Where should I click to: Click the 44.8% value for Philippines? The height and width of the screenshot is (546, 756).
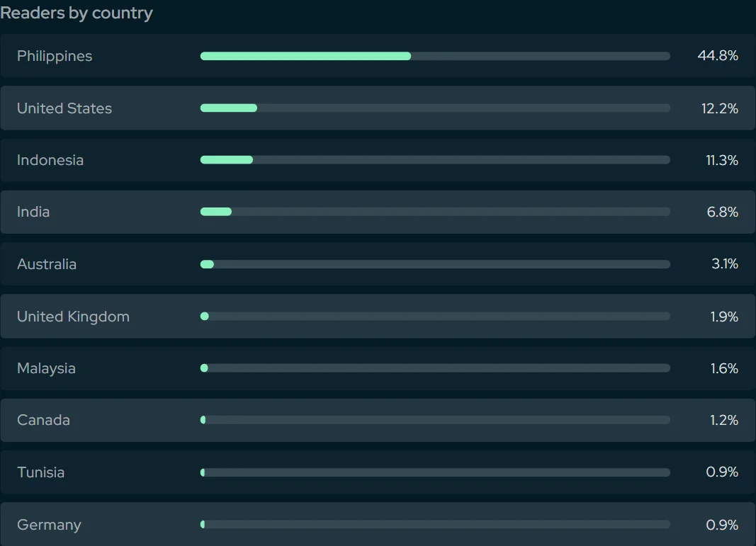click(x=718, y=55)
